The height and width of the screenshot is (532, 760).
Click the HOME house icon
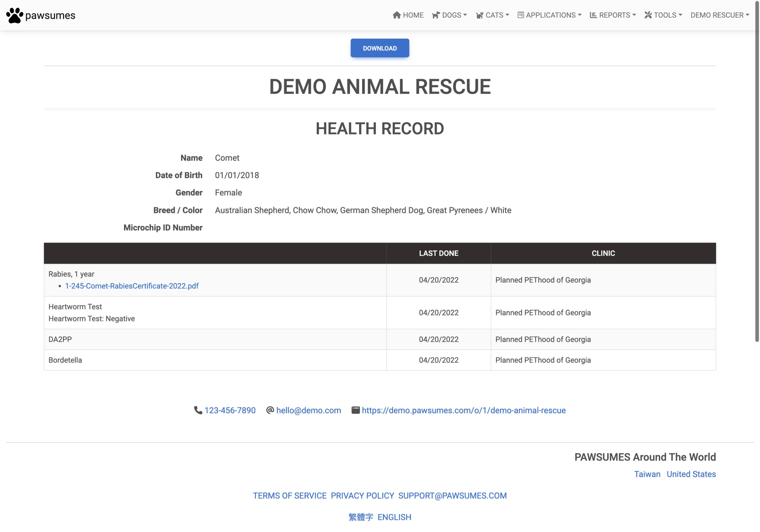(x=396, y=15)
